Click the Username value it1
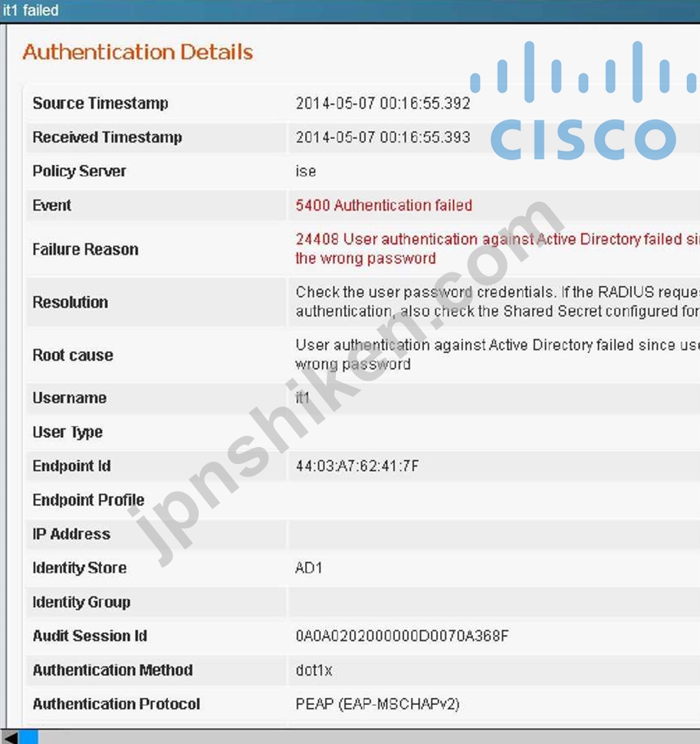The image size is (700, 744). (x=303, y=397)
